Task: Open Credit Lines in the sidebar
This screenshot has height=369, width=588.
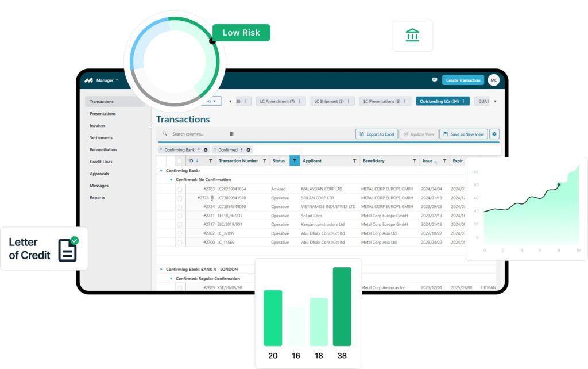Action: (x=101, y=162)
